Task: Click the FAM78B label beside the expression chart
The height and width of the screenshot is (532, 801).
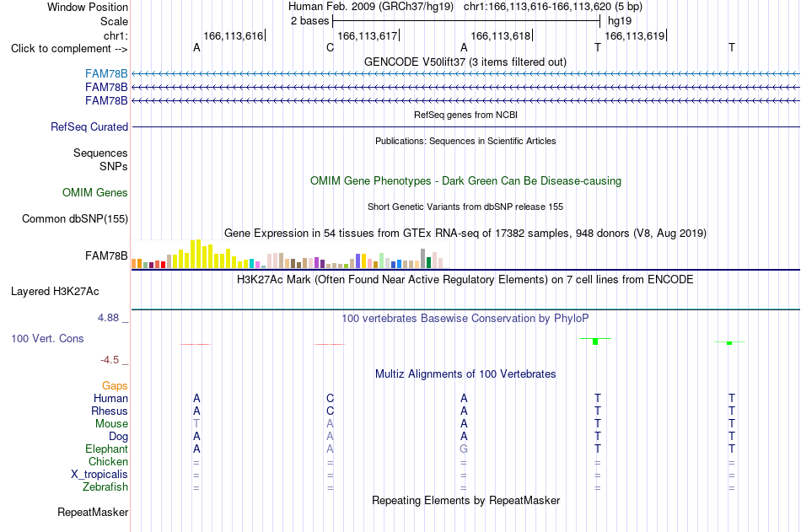Action: pos(106,255)
